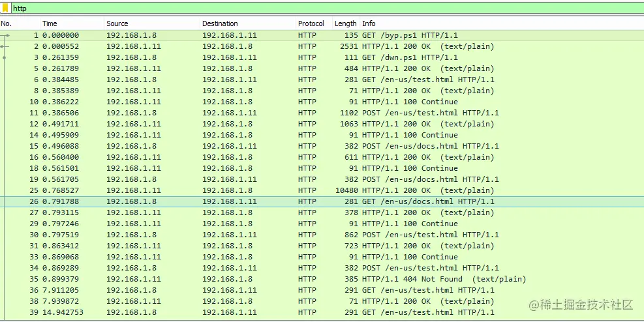Select packet 39 at time 14.942753
This screenshot has width=644, height=322.
tap(322, 312)
